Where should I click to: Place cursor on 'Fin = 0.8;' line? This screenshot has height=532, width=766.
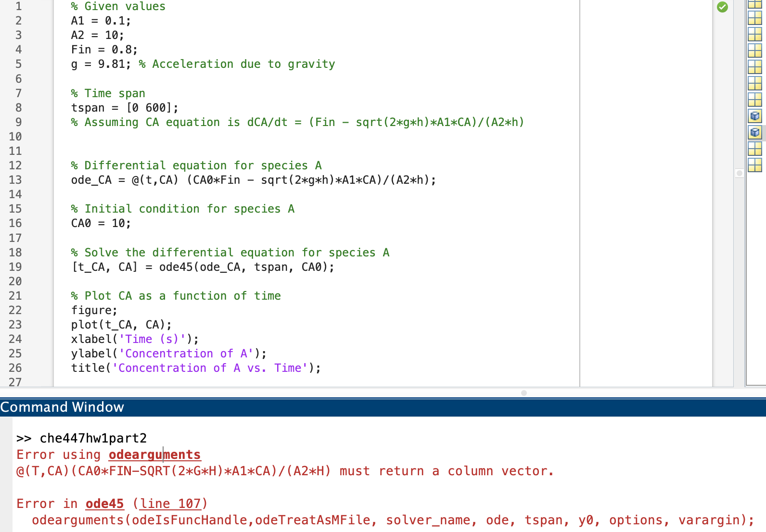point(104,50)
